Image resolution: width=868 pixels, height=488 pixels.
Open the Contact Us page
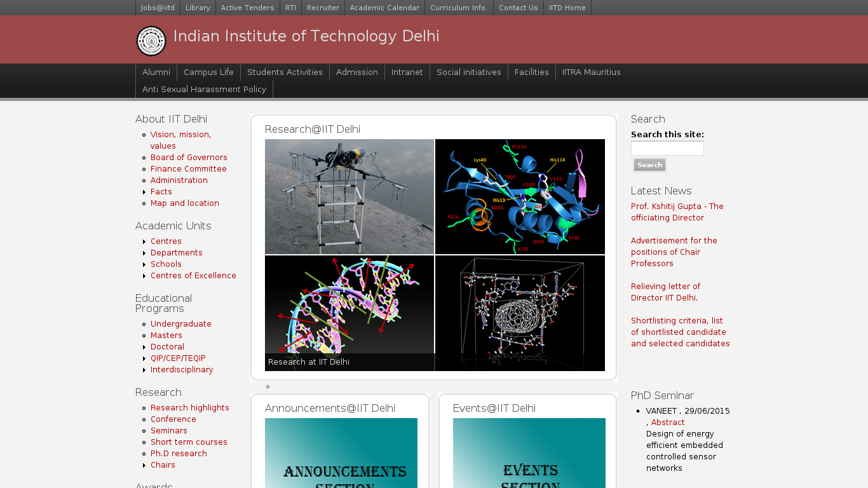tap(518, 8)
